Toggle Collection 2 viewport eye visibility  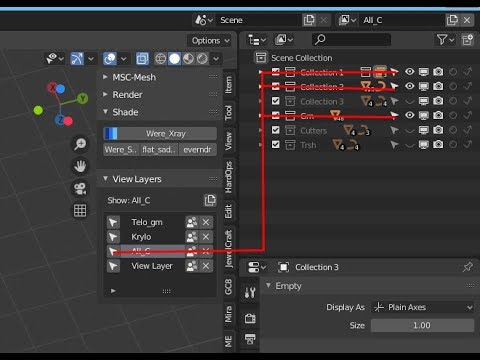[x=410, y=86]
